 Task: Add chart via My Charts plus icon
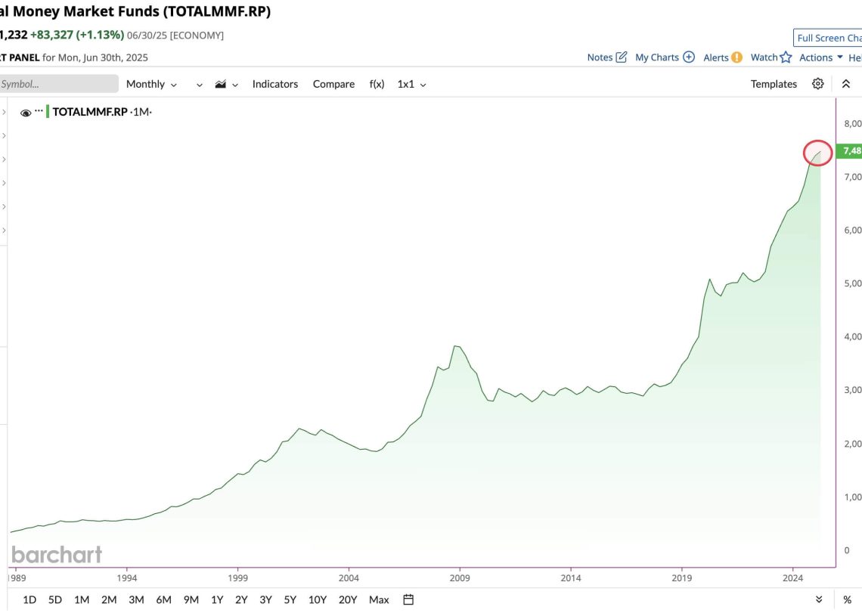(x=688, y=57)
